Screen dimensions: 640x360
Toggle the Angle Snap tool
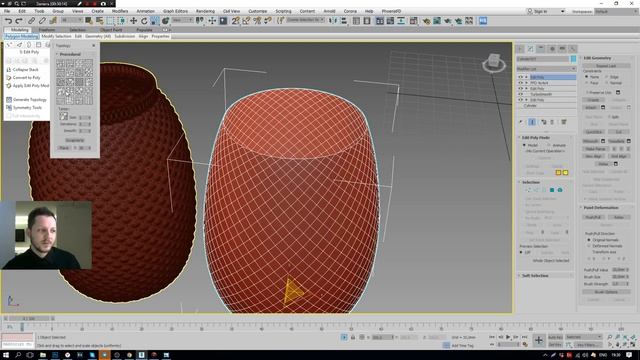pos(246,21)
